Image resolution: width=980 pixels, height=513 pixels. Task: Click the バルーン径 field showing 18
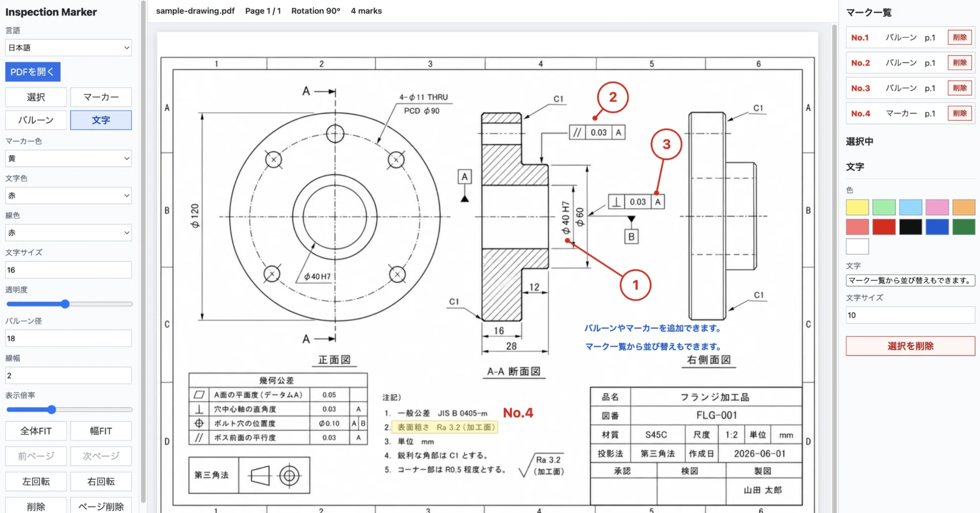point(68,338)
